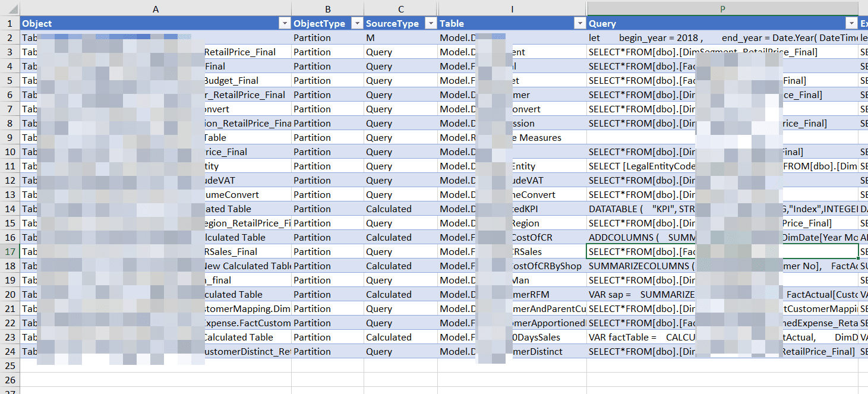Select the empty row 26 header
The image size is (868, 394).
(x=10, y=380)
